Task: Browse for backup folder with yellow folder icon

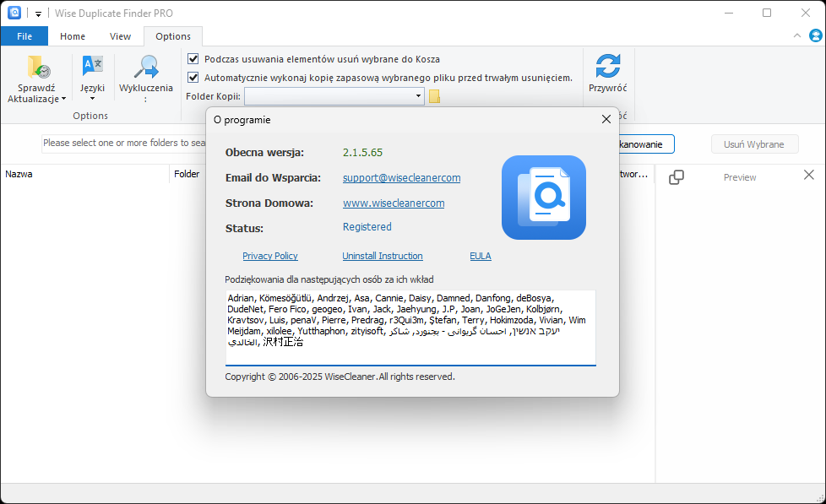Action: click(x=434, y=96)
